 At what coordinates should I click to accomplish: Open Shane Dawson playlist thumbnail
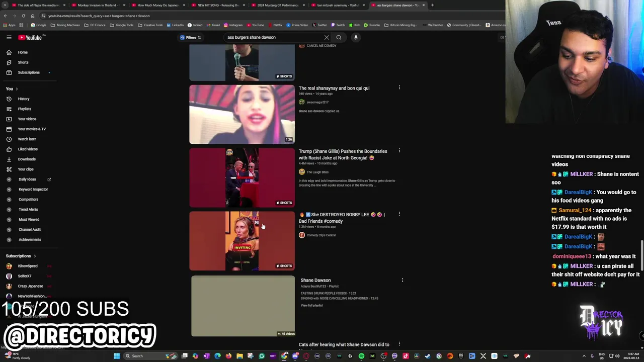coord(243,306)
